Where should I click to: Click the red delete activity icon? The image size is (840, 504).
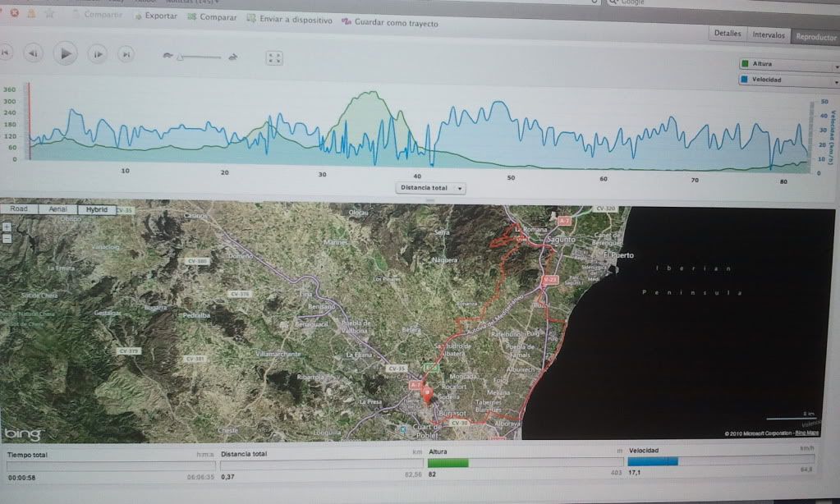point(15,13)
